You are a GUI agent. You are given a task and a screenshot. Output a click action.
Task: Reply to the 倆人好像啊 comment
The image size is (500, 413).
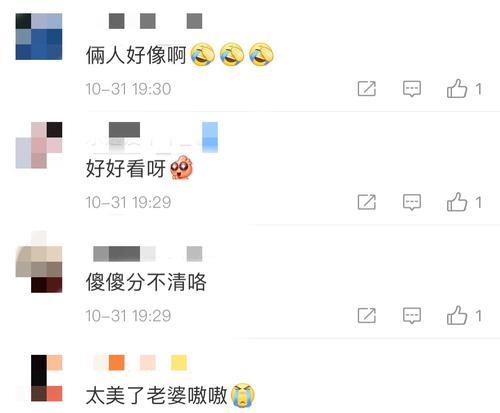(x=412, y=89)
